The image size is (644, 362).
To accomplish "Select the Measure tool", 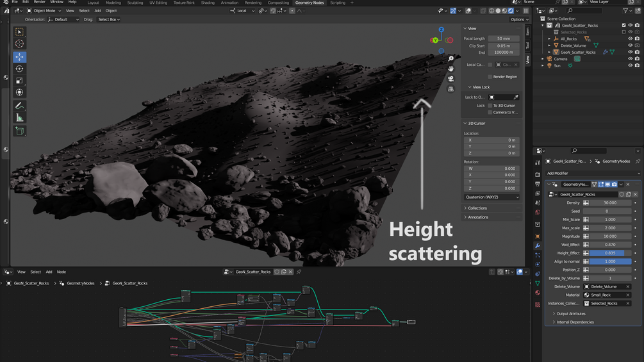I will 19,118.
